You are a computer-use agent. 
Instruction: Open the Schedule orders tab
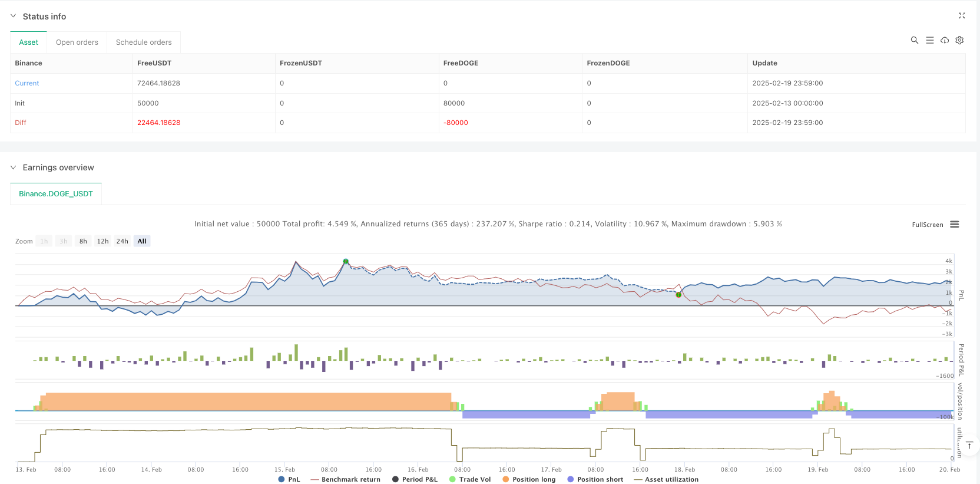(x=144, y=42)
